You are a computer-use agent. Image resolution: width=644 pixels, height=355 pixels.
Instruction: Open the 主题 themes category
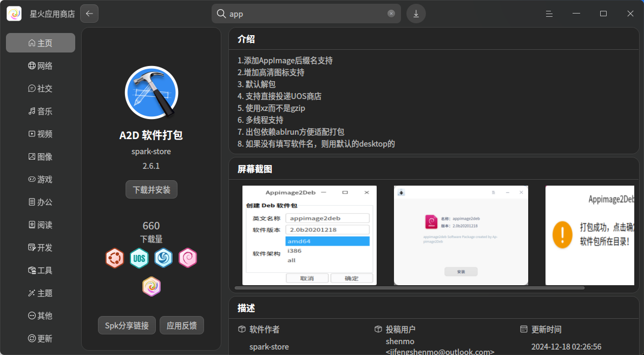point(40,293)
